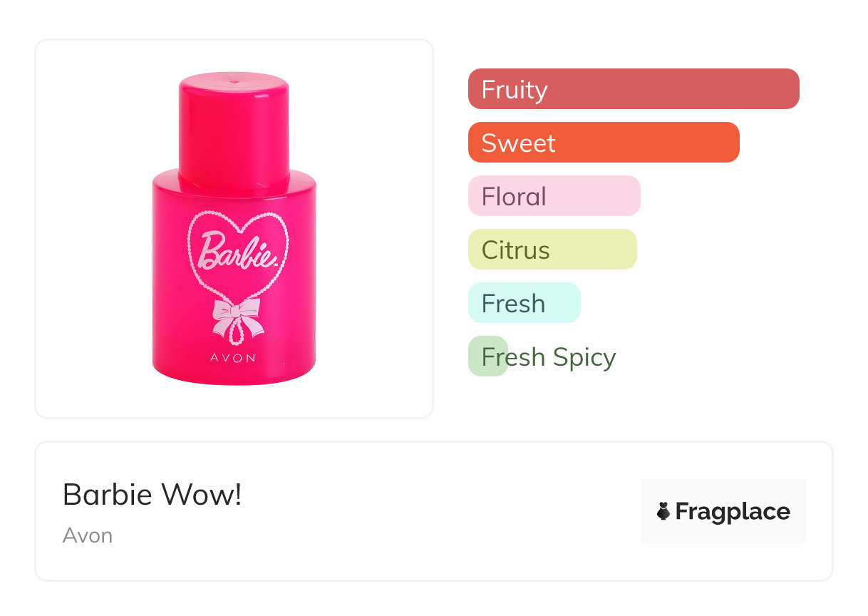
Task: Click the mint Fresh accord bar
Action: coord(524,303)
